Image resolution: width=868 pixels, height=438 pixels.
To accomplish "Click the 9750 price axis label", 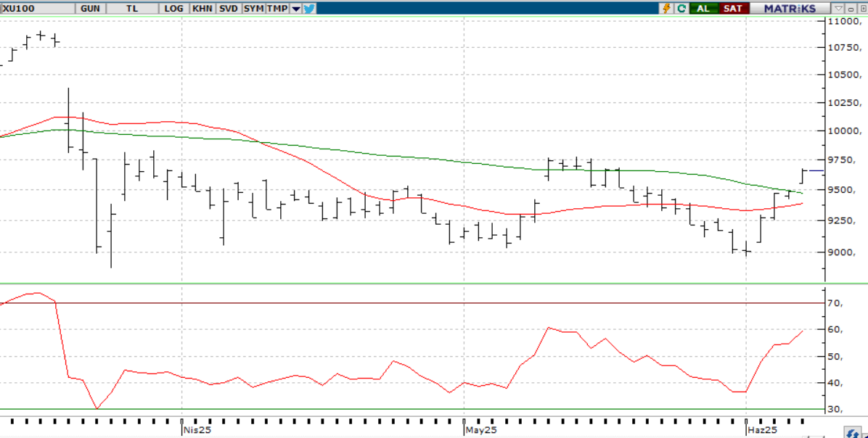I will point(841,160).
